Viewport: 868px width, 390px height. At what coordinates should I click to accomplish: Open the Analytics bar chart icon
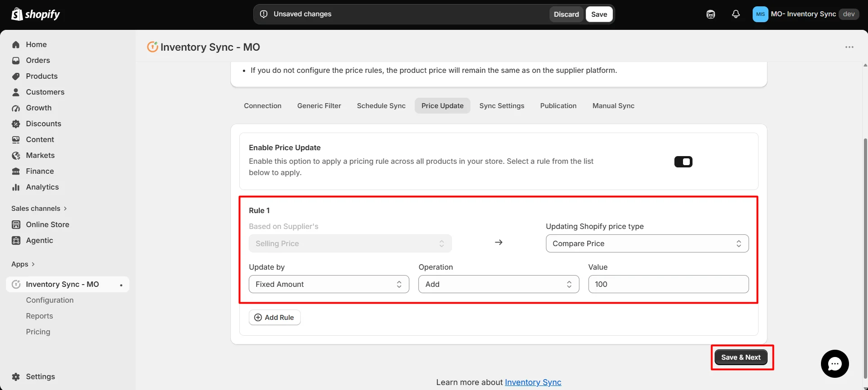[x=16, y=187]
